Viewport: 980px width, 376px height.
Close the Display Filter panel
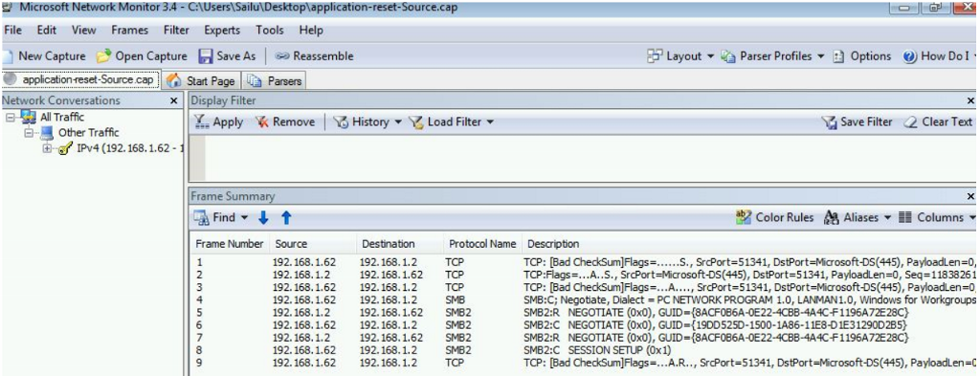click(970, 100)
